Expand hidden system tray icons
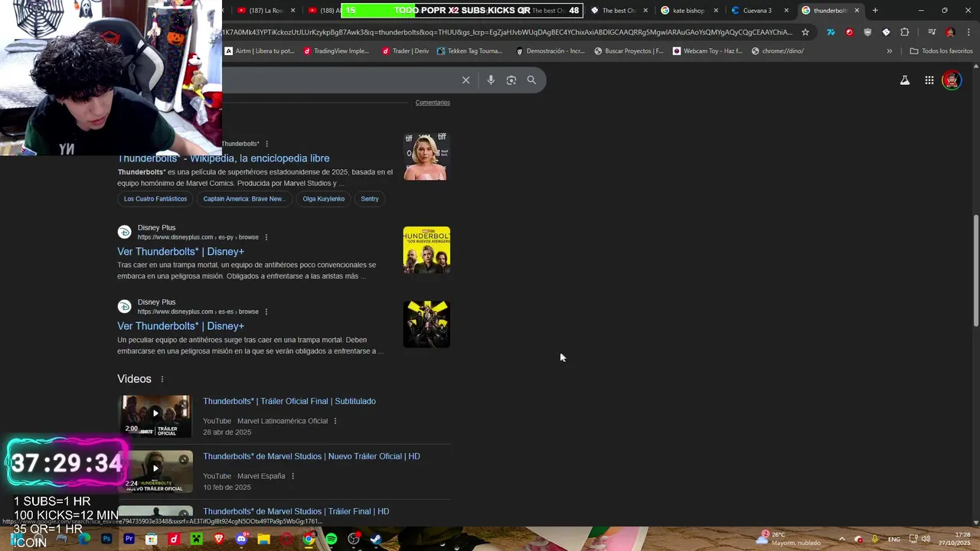980x551 pixels. [x=841, y=539]
